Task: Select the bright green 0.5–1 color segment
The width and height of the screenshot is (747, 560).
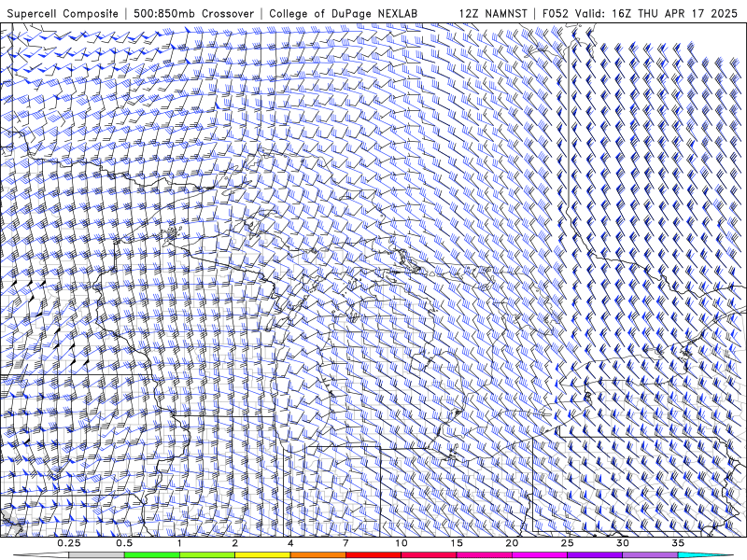Action: [152, 555]
